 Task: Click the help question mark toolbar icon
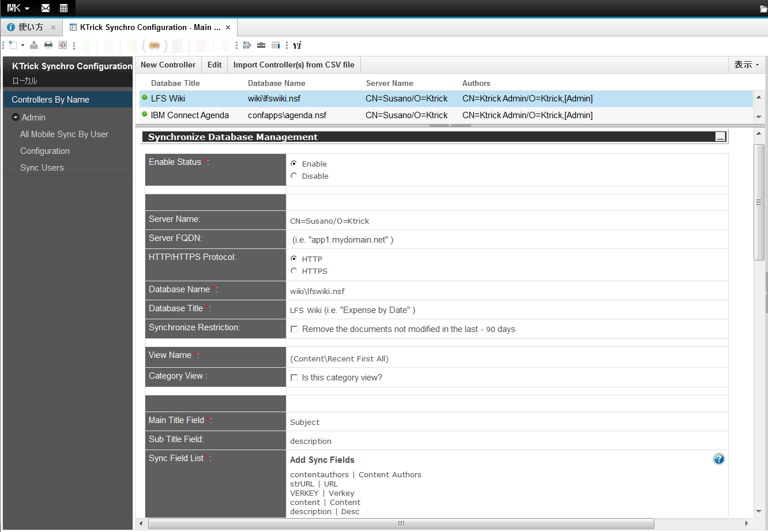(63, 45)
